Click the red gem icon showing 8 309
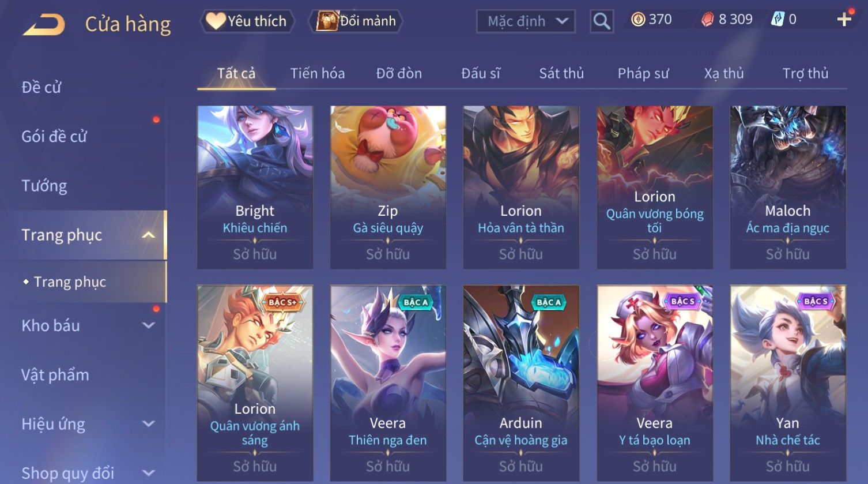The width and height of the screenshot is (868, 484). [x=707, y=20]
